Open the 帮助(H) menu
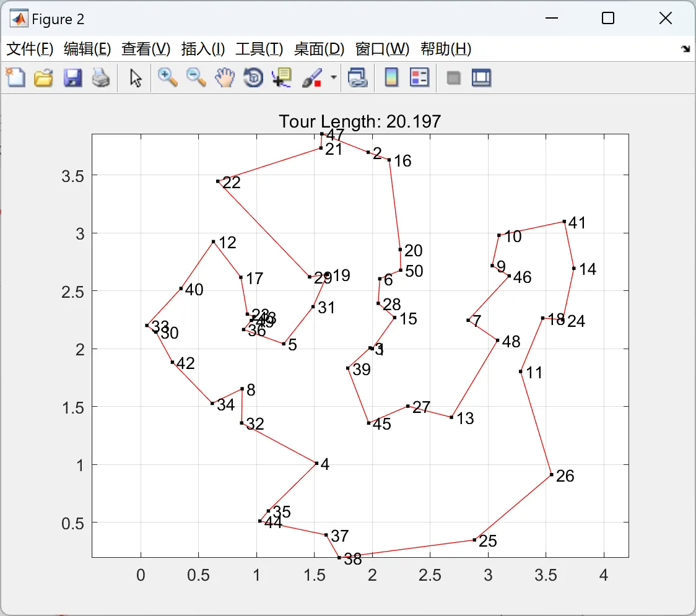696x616 pixels. tap(446, 49)
